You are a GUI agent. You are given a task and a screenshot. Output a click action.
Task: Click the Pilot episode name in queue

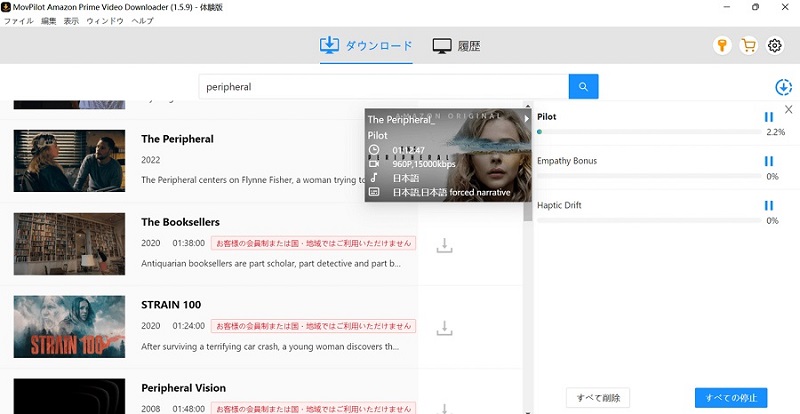click(x=546, y=117)
